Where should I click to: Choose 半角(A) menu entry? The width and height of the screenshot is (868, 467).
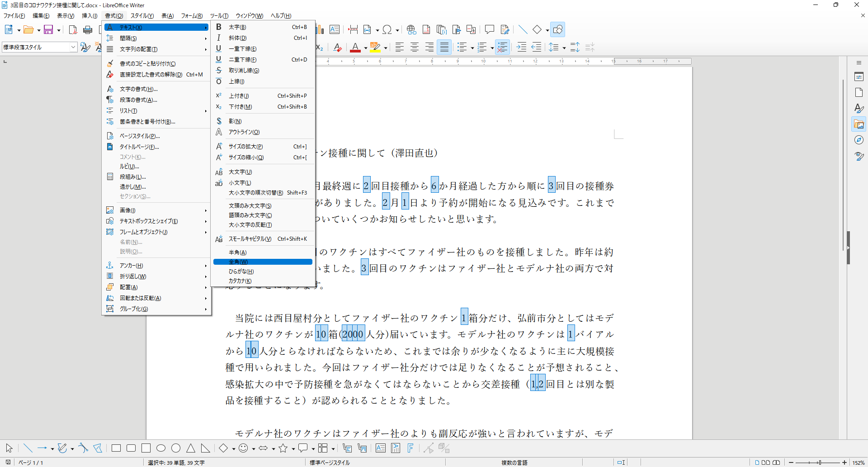[x=263, y=252]
